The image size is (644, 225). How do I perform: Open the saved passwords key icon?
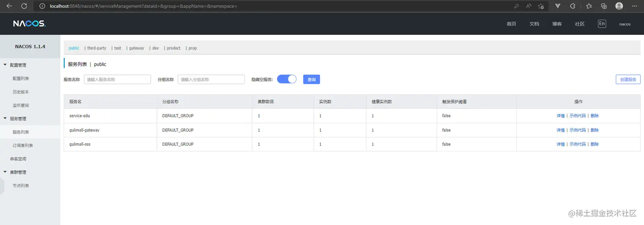pyautogui.click(x=516, y=6)
